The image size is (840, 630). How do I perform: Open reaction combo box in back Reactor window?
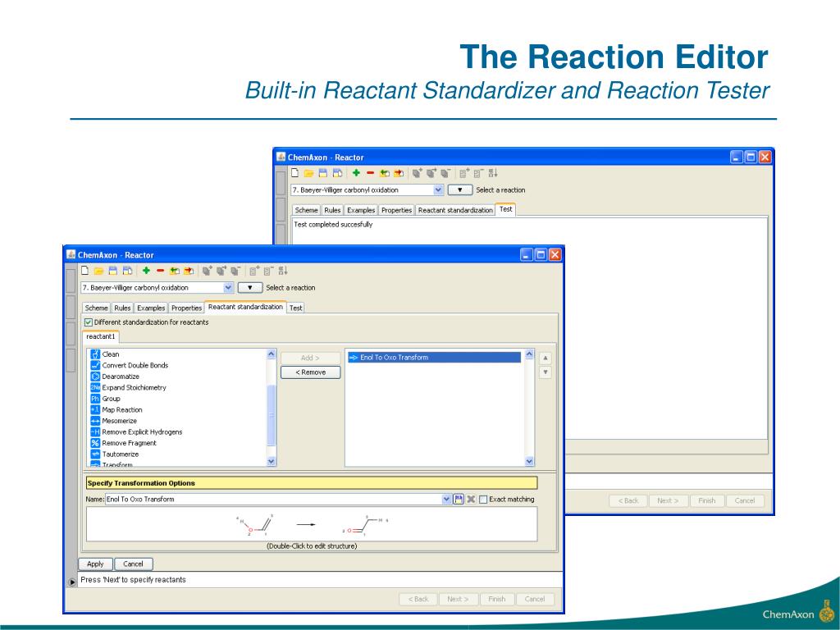click(367, 189)
